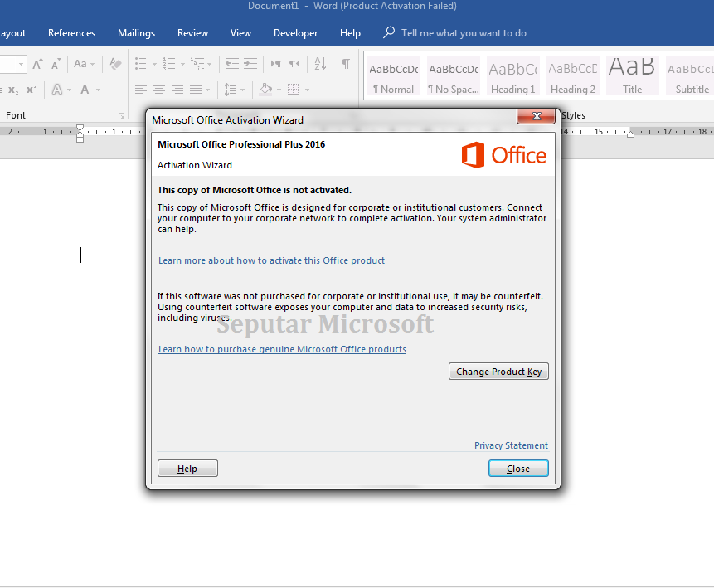Open the Font dialog launcher

click(x=122, y=115)
